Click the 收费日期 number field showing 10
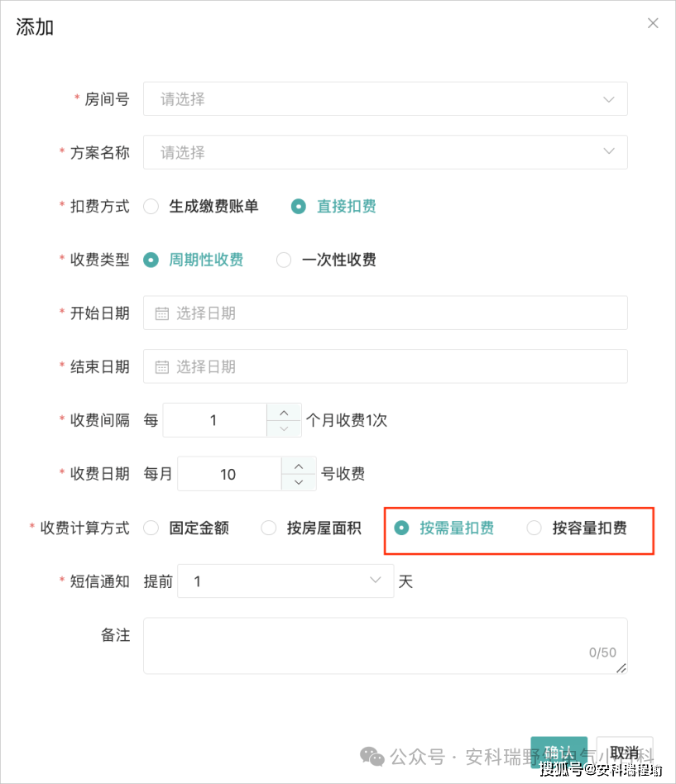Viewport: 676px width, 784px height. pyautogui.click(x=229, y=474)
